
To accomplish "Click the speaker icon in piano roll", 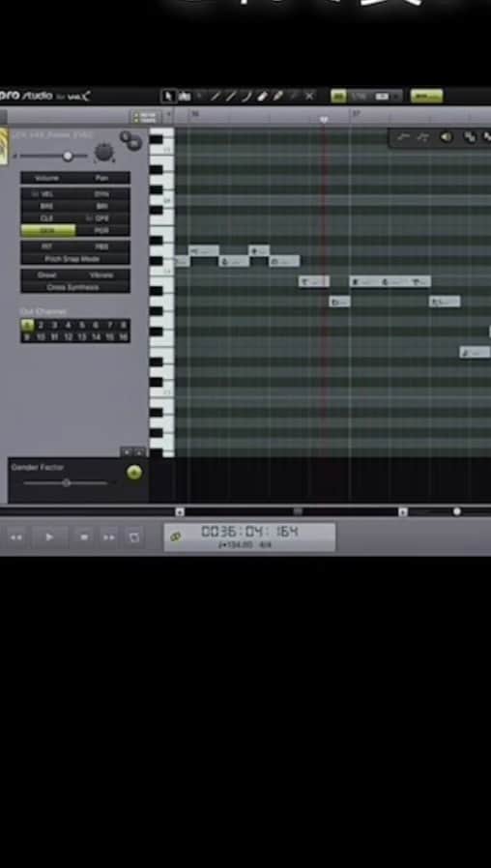I will click(447, 137).
